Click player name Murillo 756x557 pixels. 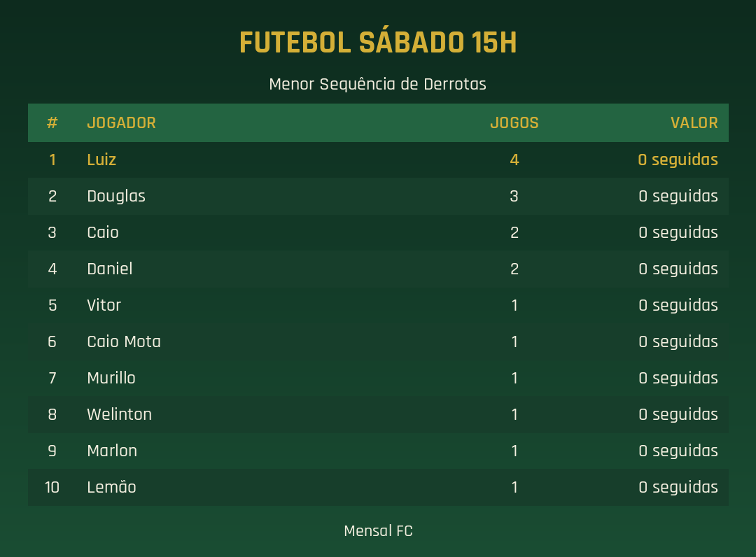[111, 378]
